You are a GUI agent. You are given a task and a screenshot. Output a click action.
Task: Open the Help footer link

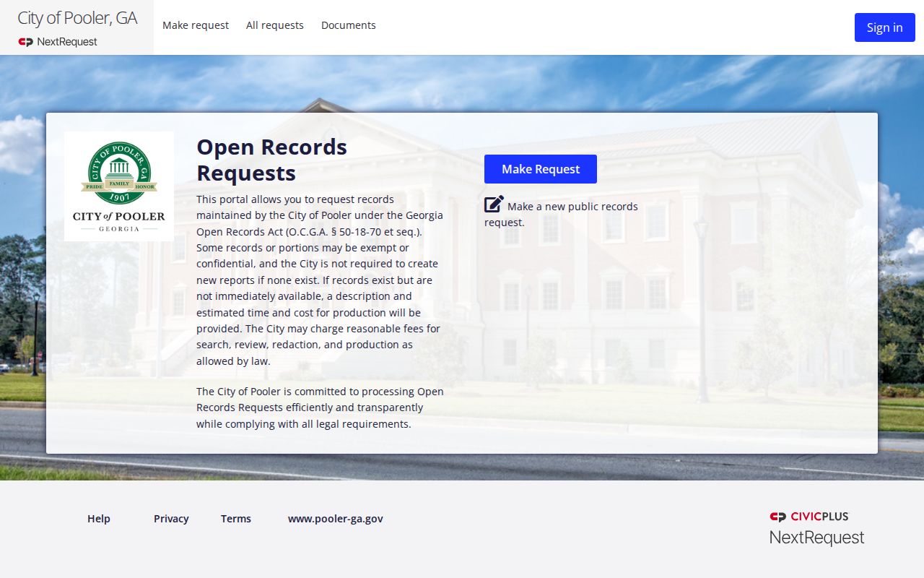[x=99, y=519]
